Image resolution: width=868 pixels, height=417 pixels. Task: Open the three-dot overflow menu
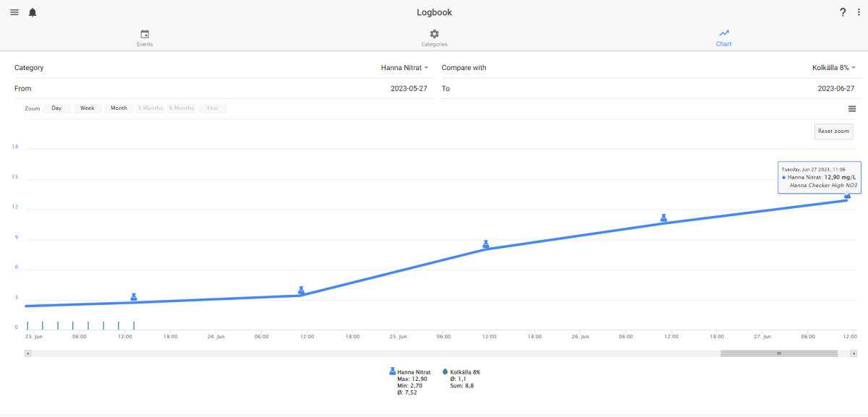coord(858,12)
